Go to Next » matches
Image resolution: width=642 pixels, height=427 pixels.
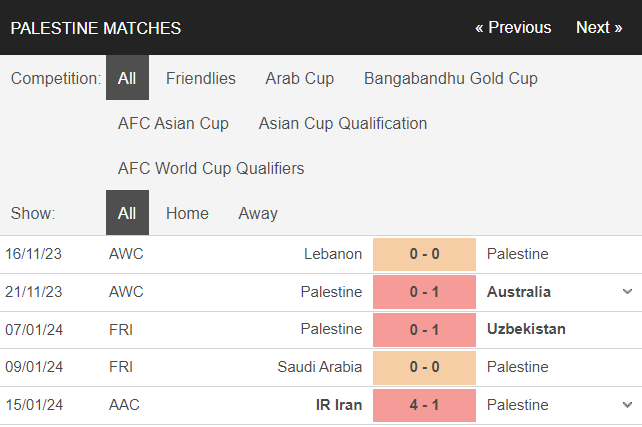[x=599, y=28]
